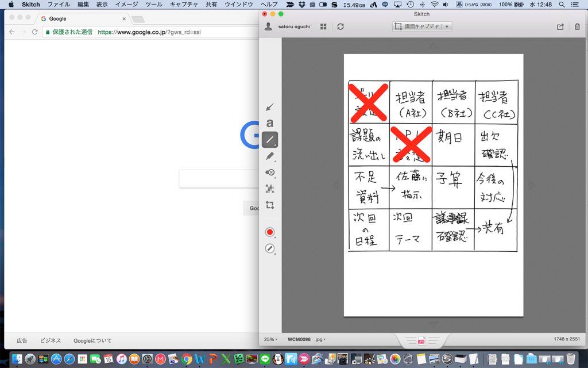Click the Google search box
Screen dimensions: 588x368
coord(219,178)
